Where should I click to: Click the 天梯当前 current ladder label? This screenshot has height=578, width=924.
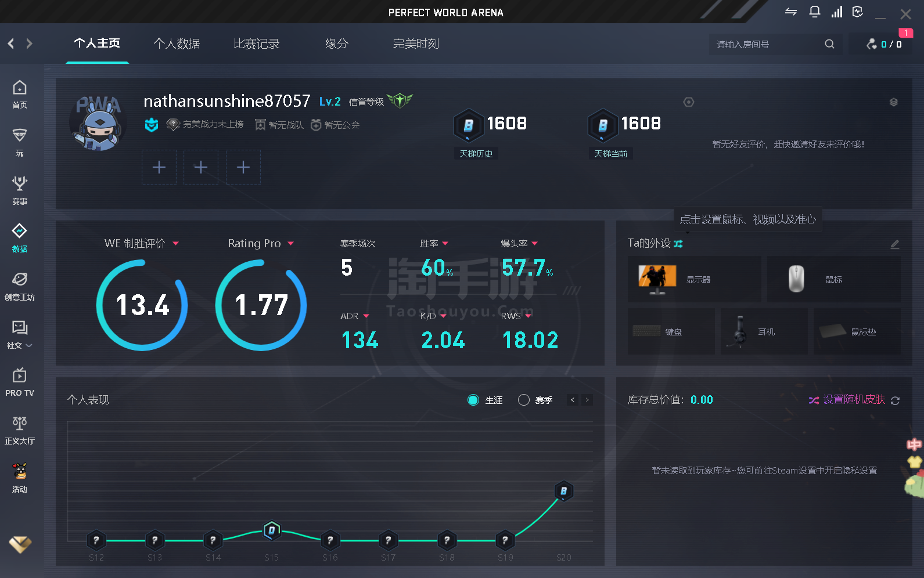pos(610,154)
